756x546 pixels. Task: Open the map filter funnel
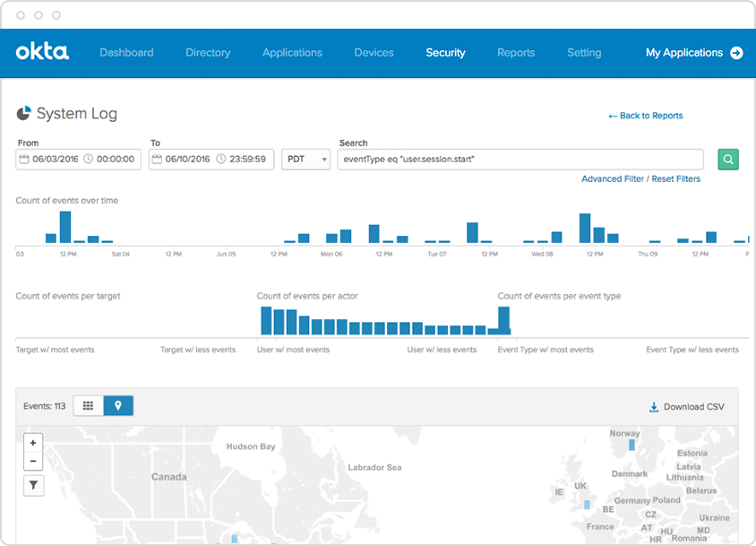(33, 485)
